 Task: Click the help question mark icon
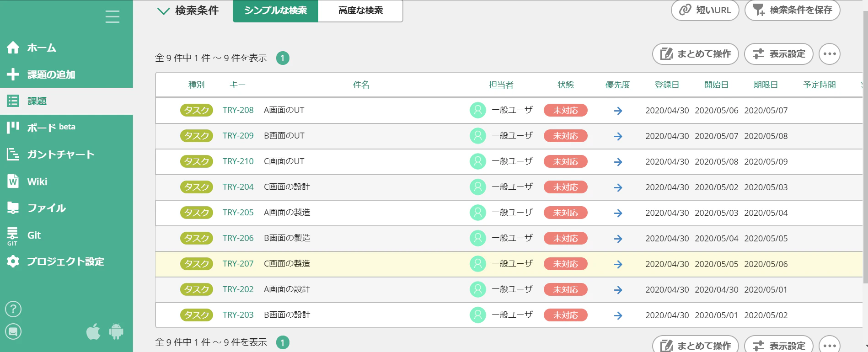(13, 309)
